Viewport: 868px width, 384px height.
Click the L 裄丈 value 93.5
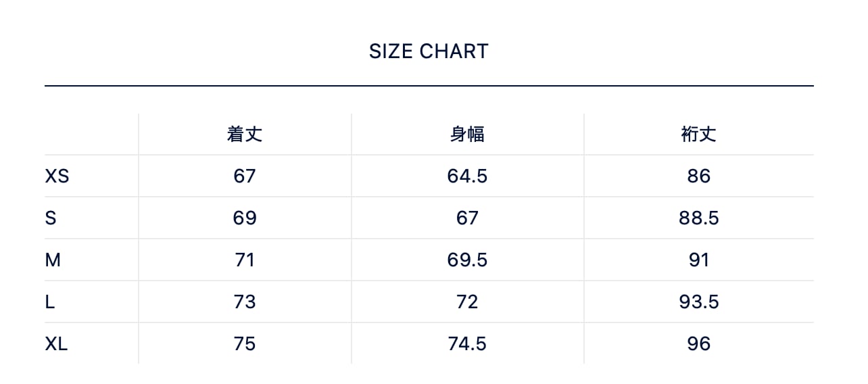coord(698,302)
